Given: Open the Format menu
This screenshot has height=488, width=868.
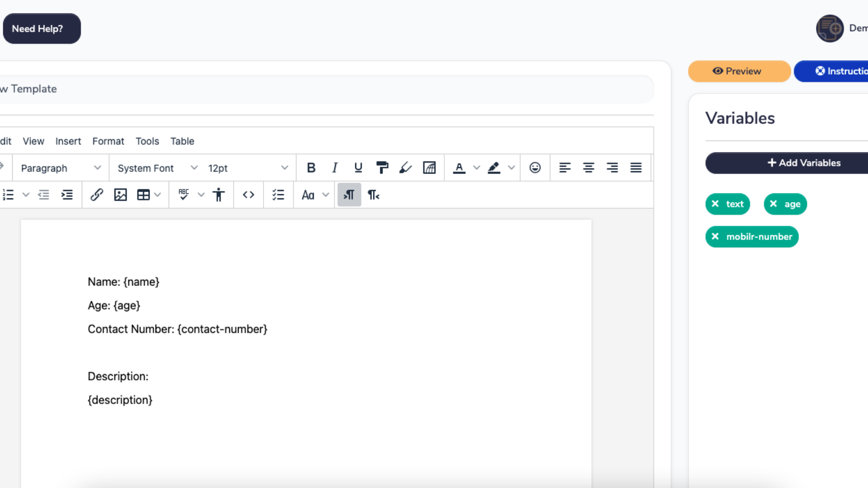Looking at the screenshot, I should click(108, 141).
